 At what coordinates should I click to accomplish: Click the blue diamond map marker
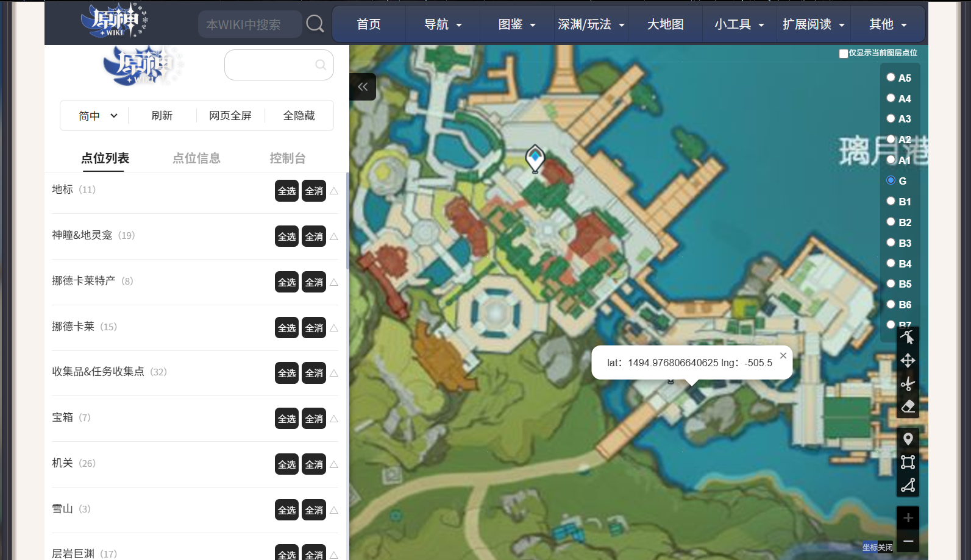[535, 158]
